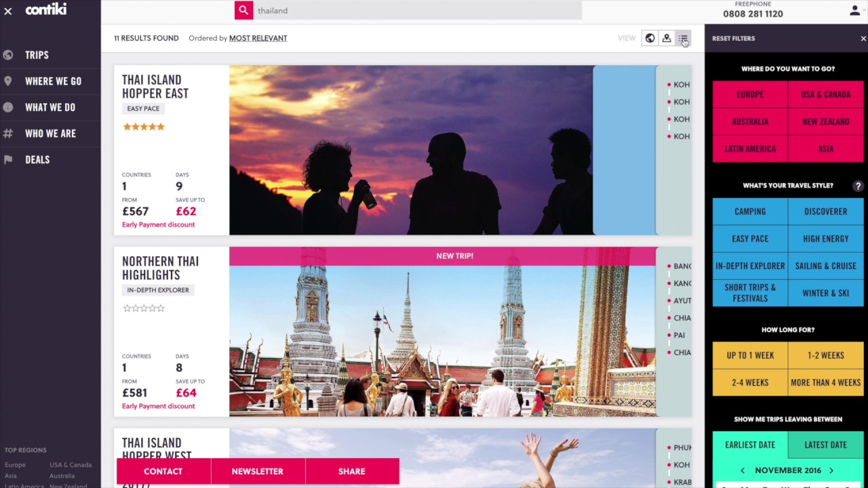
Task: Click the Newsletter button
Action: coord(258,471)
